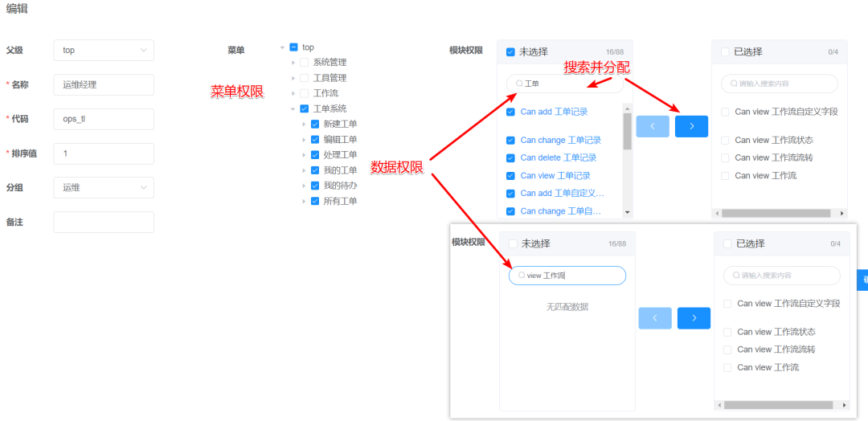Collapse the 工单系统 tree node
The image size is (868, 421).
[x=293, y=109]
